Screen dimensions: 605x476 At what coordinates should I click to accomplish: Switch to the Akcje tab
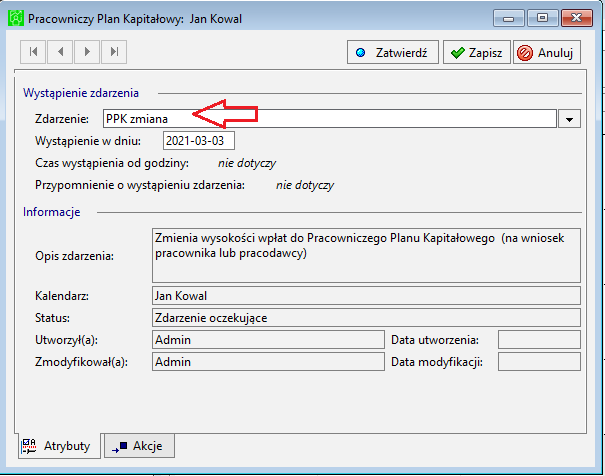139,446
